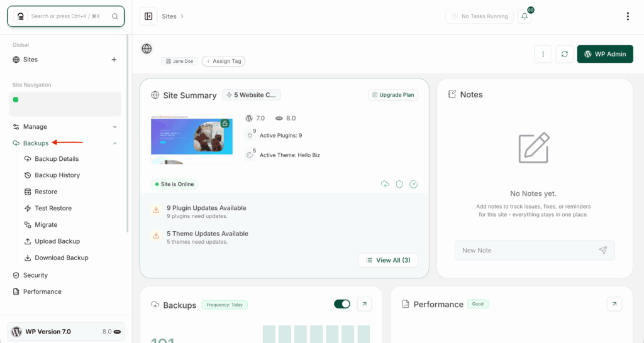
Task: Click the security shield icon in Site Summary
Action: click(x=399, y=184)
